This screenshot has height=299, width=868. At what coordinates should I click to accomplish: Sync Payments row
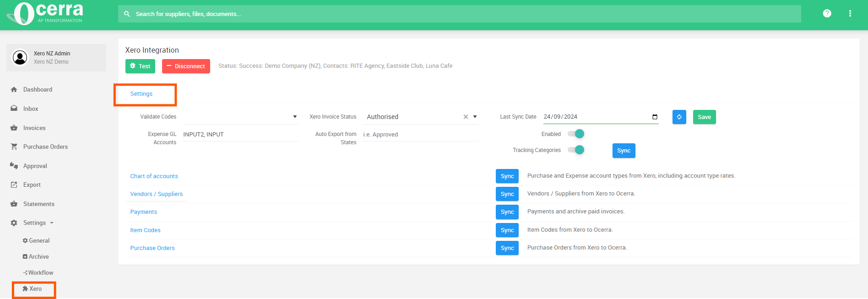pyautogui.click(x=507, y=212)
